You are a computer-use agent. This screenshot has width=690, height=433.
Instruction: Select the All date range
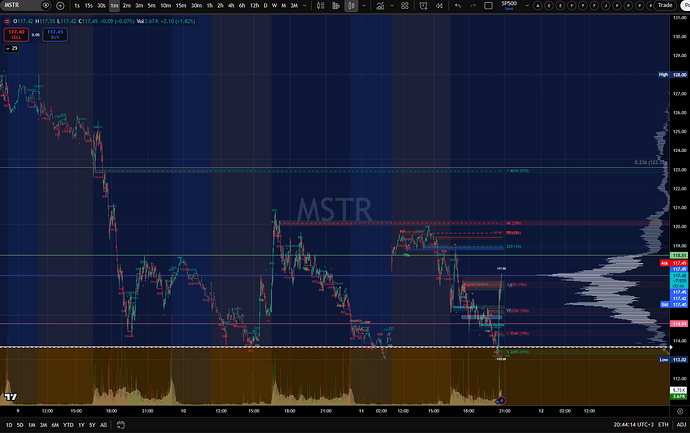(x=103, y=425)
